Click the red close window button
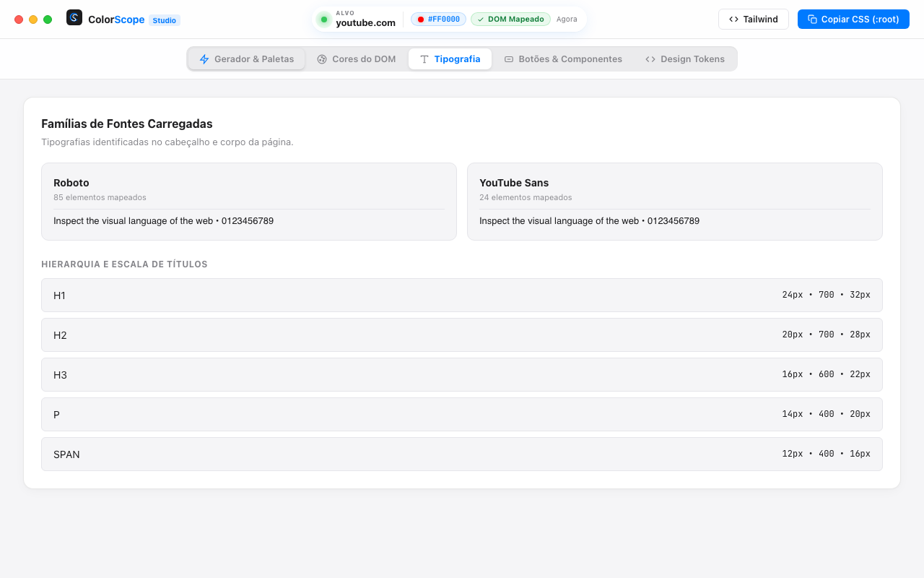924x578 pixels. (19, 20)
